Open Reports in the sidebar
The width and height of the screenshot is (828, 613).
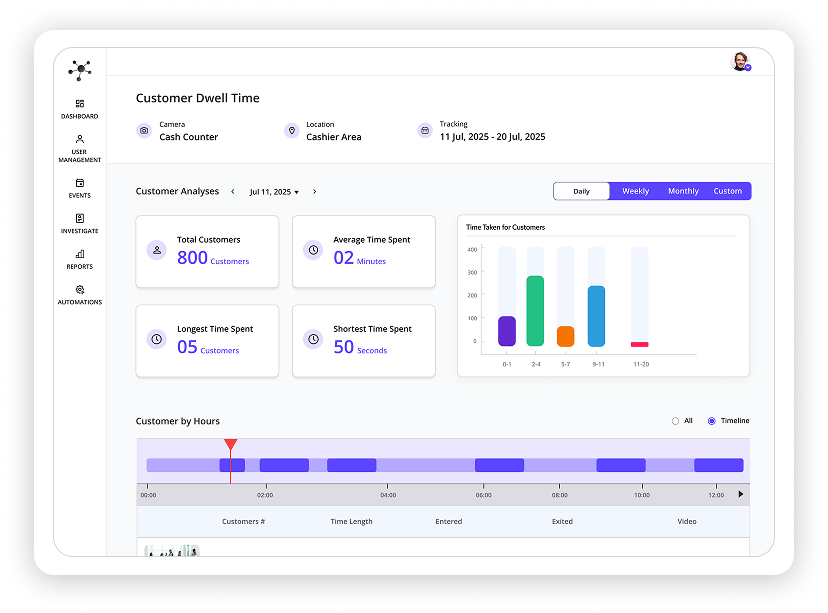(80, 255)
